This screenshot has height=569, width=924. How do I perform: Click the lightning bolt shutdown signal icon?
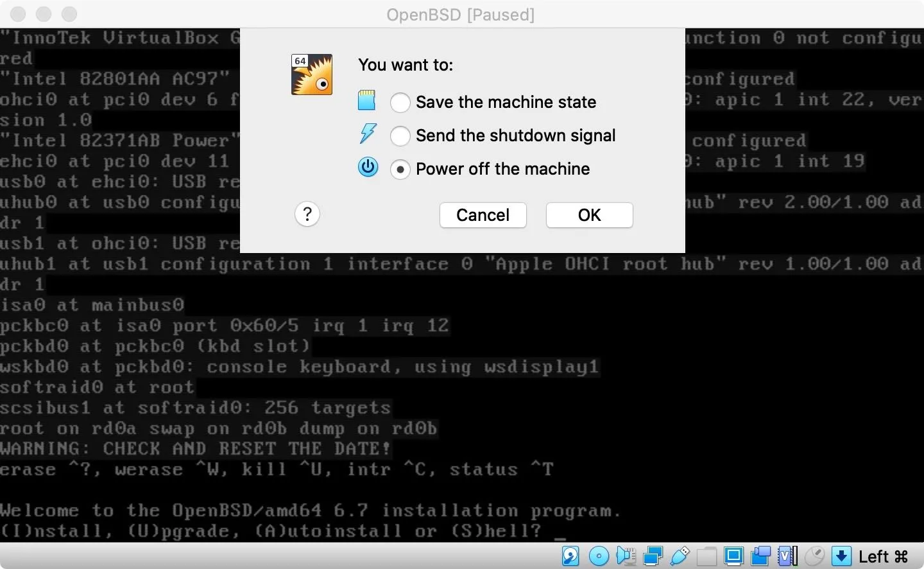coord(368,134)
